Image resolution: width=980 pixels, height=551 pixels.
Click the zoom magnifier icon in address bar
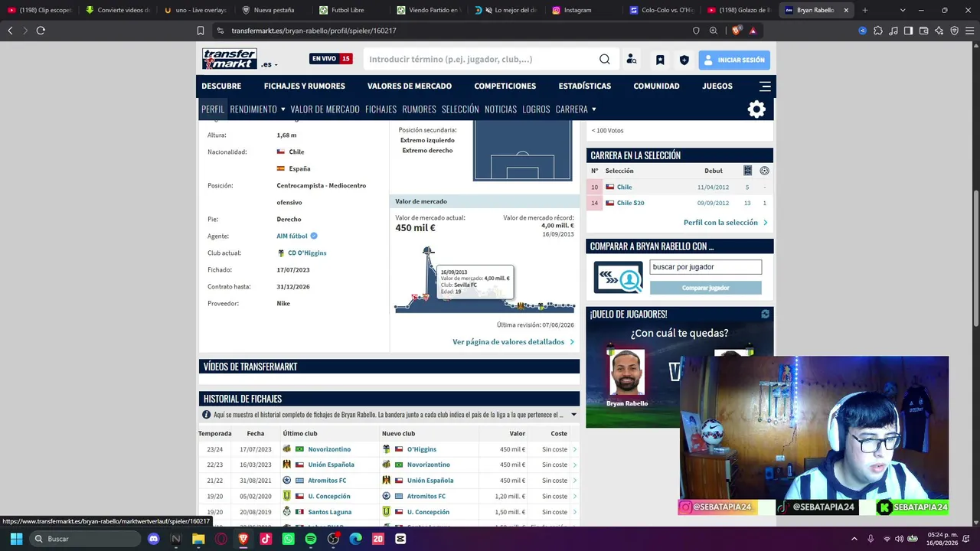click(x=714, y=31)
